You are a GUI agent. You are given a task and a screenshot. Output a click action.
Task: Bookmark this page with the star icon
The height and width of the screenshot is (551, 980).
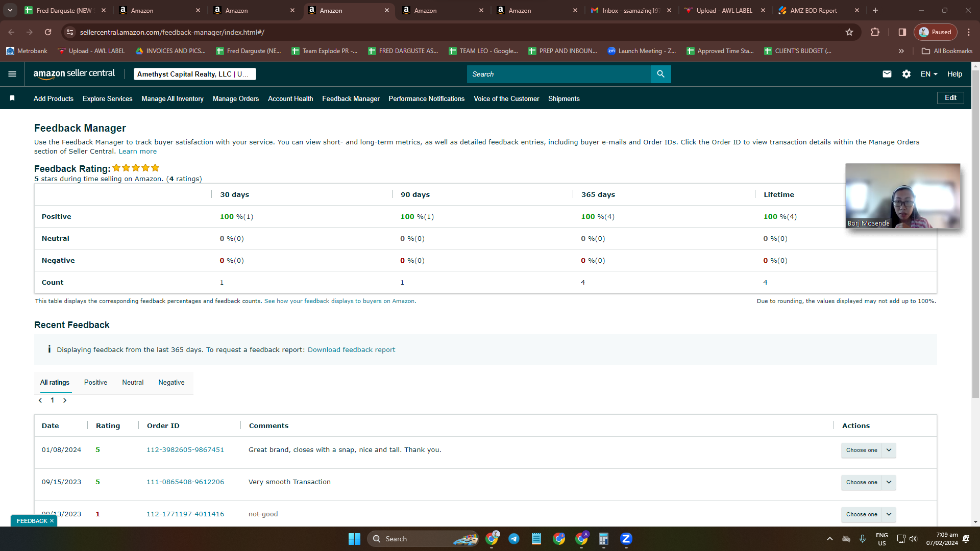(x=849, y=32)
